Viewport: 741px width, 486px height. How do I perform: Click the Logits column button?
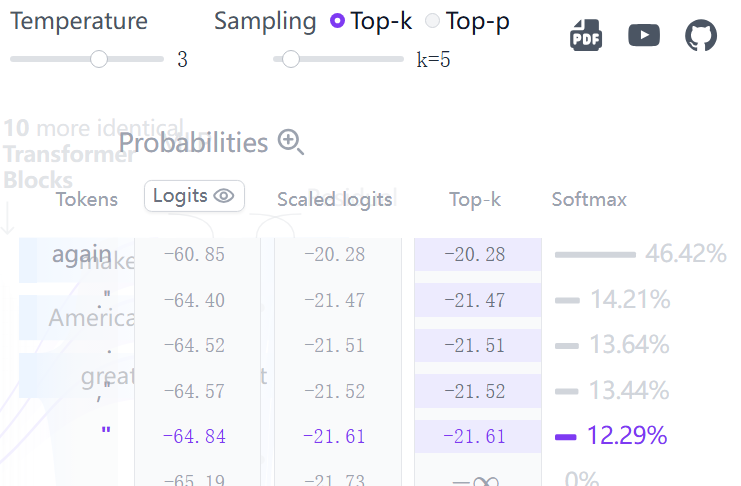[194, 196]
